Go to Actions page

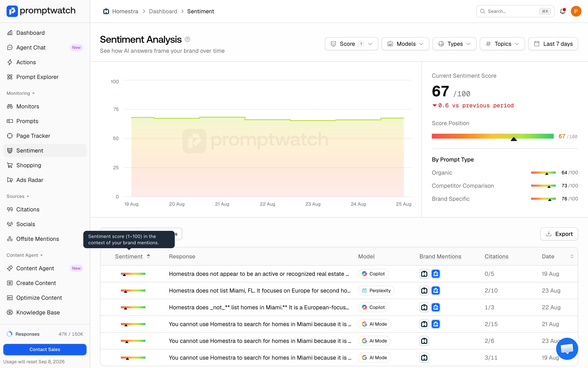(45, 62)
